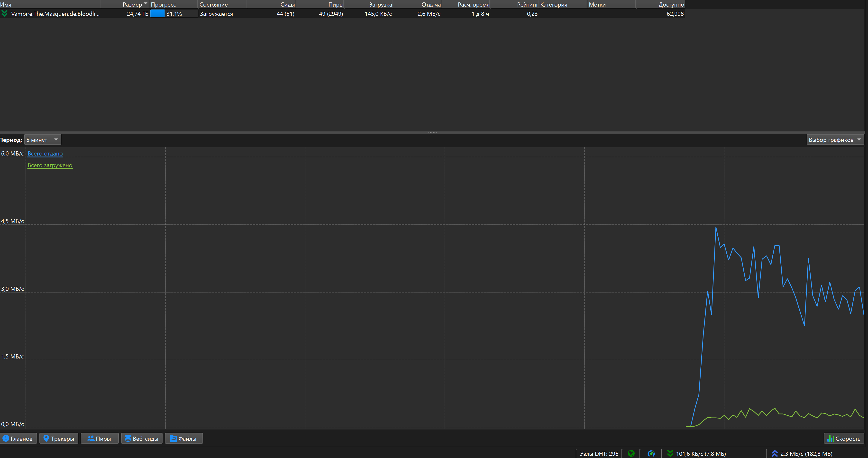
Task: Open the Веб-сиды tab
Action: pos(142,439)
